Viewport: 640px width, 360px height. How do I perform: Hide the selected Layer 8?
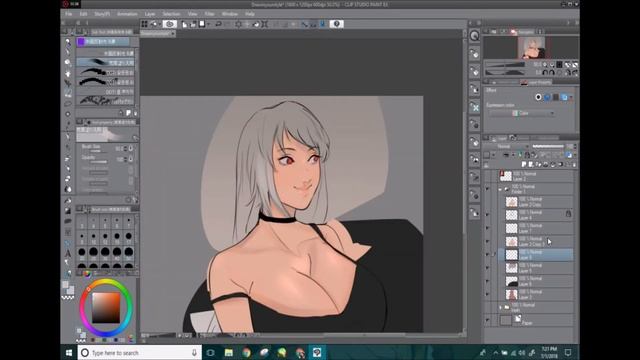(487, 254)
